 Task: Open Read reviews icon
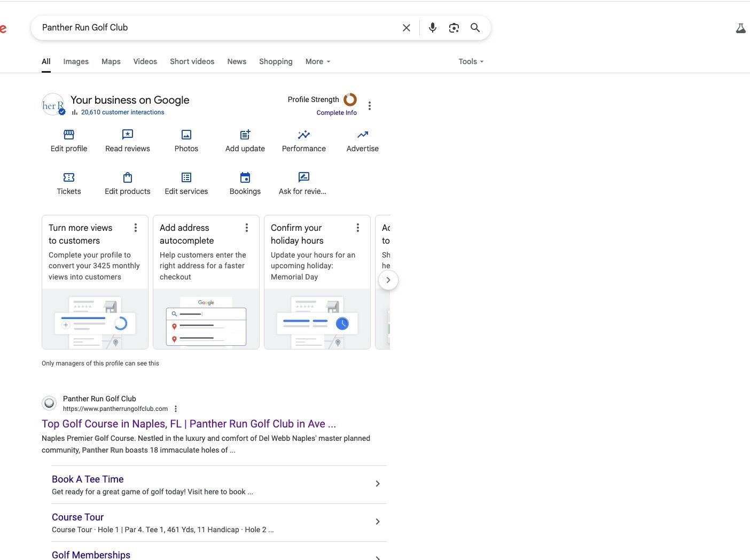[128, 135]
